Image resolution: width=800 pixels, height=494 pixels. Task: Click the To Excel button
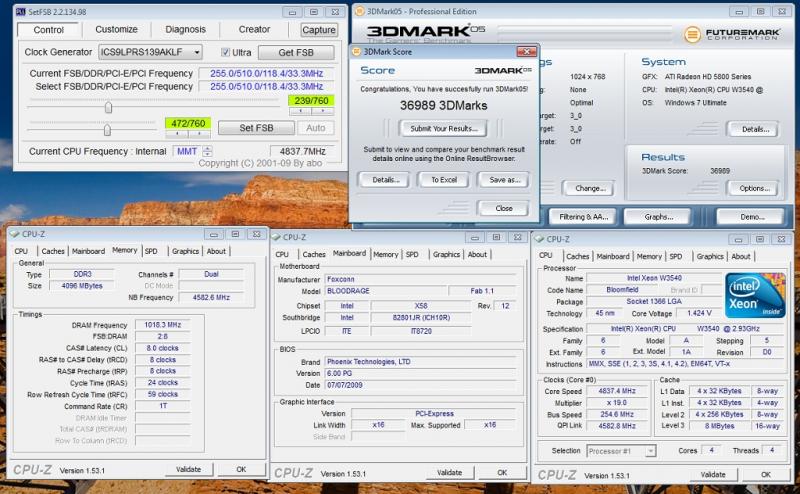443,180
